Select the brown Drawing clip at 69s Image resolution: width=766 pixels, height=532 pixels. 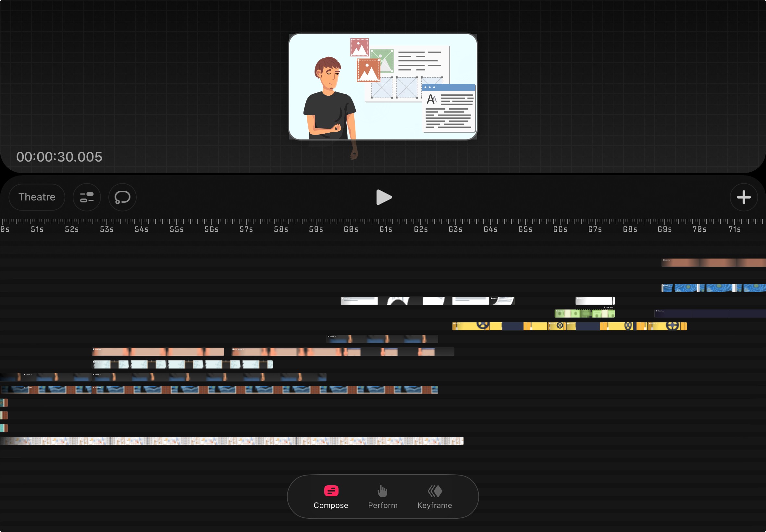[713, 263]
